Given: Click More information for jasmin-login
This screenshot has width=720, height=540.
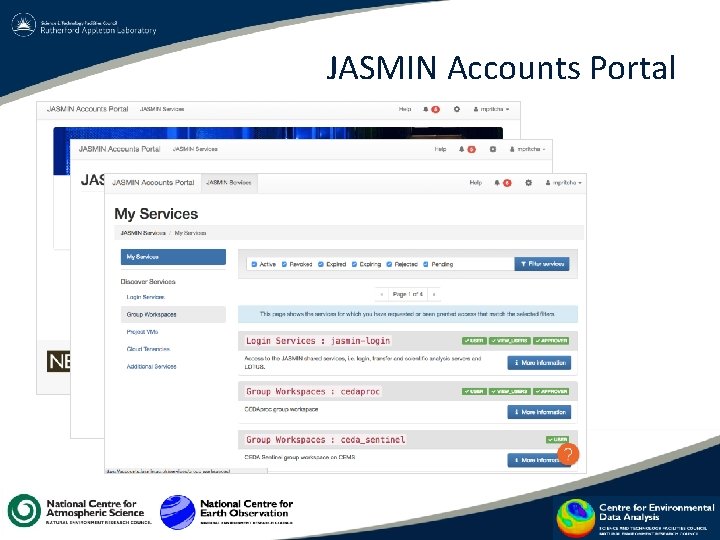Looking at the screenshot, I should tap(539, 363).
